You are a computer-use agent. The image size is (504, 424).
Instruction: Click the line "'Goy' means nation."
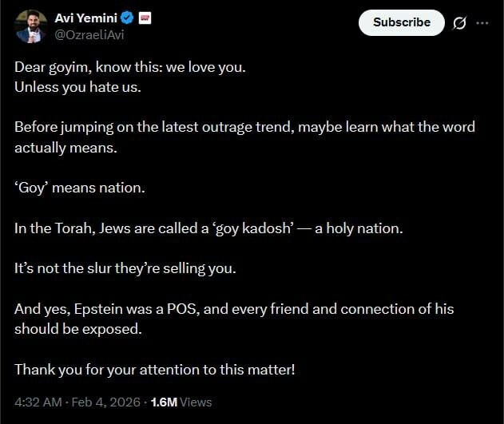[x=80, y=188]
